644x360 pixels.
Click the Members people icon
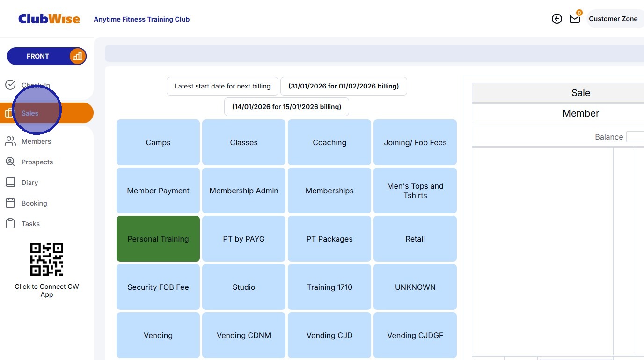pyautogui.click(x=10, y=141)
